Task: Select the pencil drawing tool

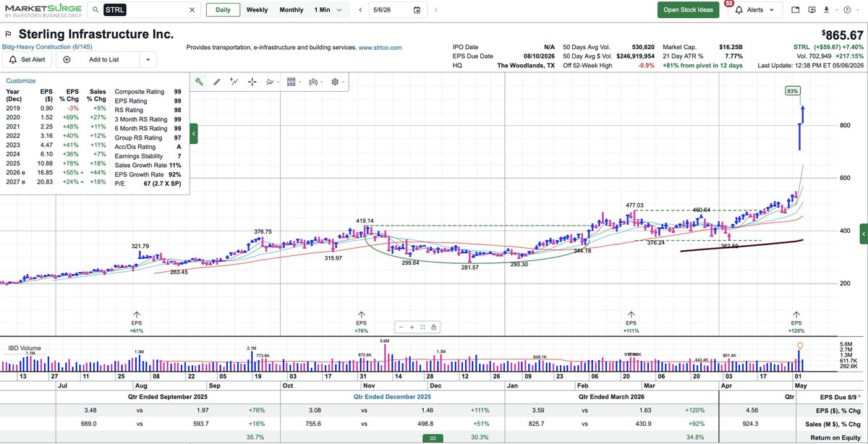Action: [x=217, y=82]
